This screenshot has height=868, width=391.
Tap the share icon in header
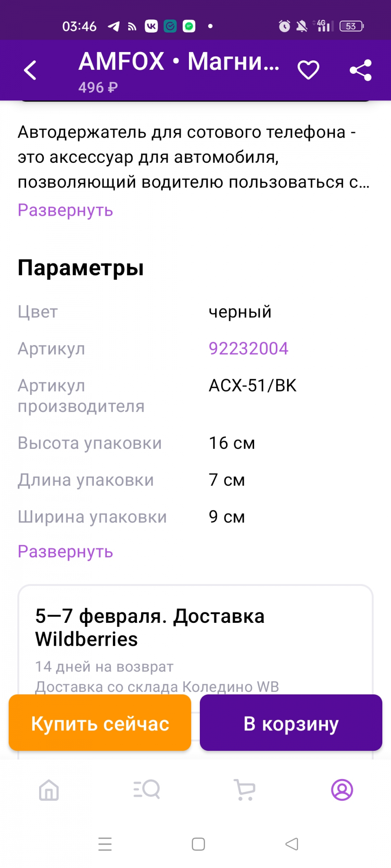click(361, 70)
